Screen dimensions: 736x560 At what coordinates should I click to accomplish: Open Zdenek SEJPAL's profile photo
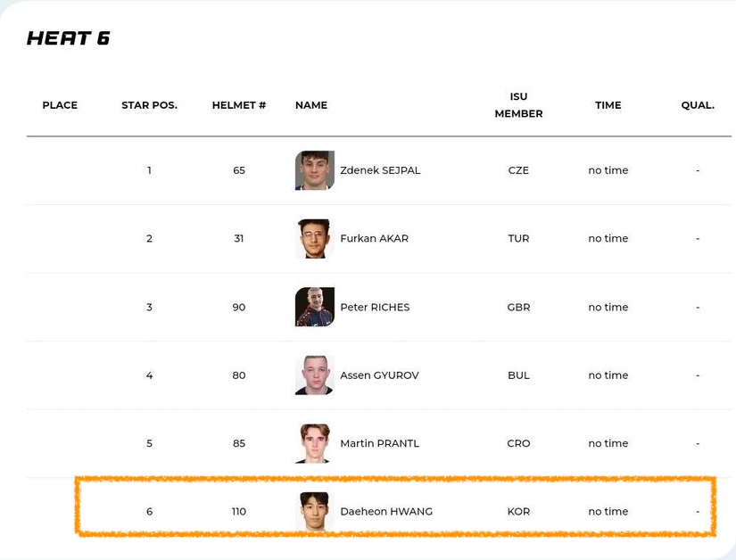pyautogui.click(x=315, y=170)
